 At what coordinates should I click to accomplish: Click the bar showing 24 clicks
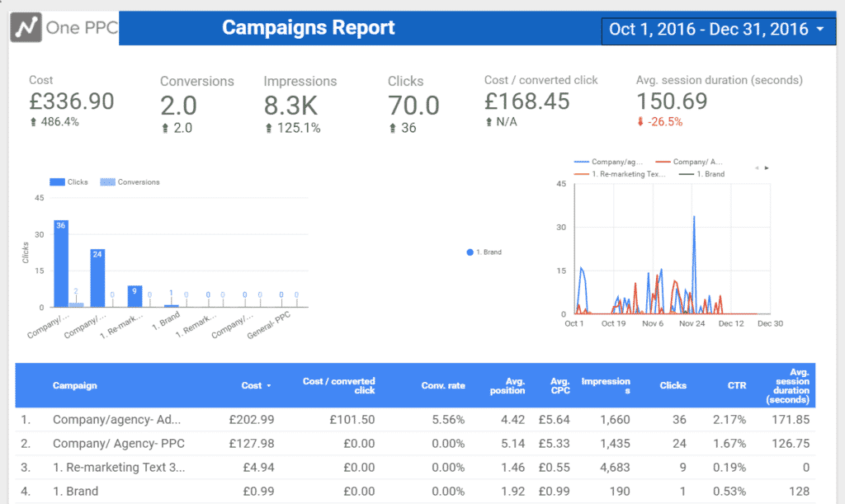97,278
